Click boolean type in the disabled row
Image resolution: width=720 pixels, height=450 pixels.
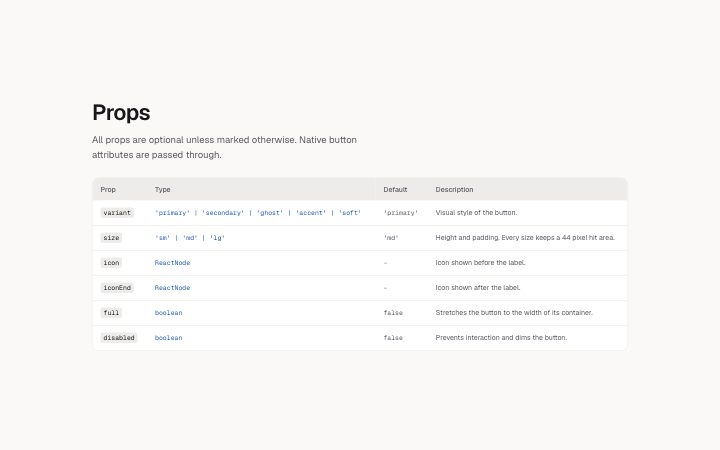(169, 338)
